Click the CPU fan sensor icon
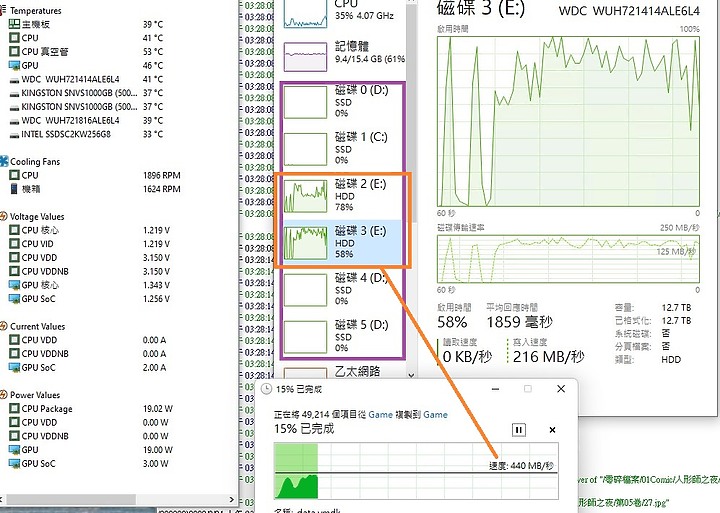The image size is (720, 513). tap(14, 175)
